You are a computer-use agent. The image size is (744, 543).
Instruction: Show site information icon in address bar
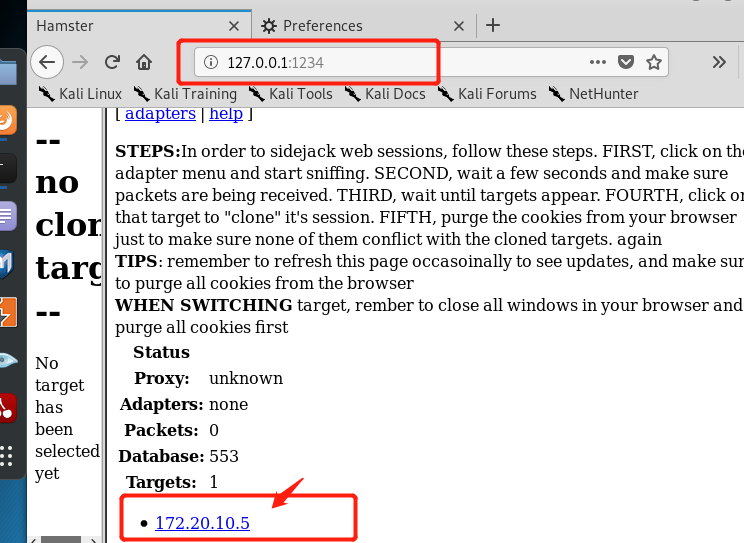coord(211,62)
